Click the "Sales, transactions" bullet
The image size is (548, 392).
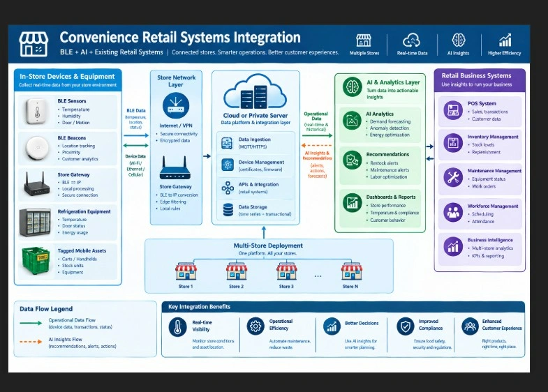click(x=489, y=112)
